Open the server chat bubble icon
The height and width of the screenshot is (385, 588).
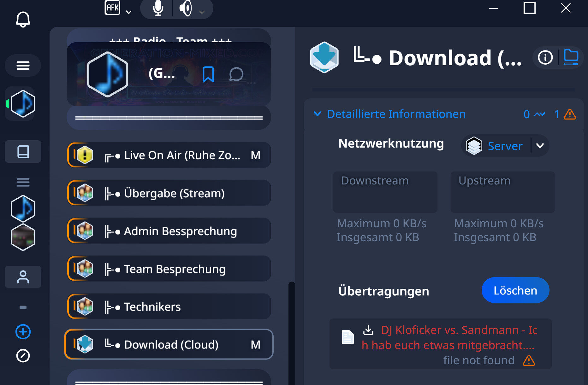click(x=236, y=74)
